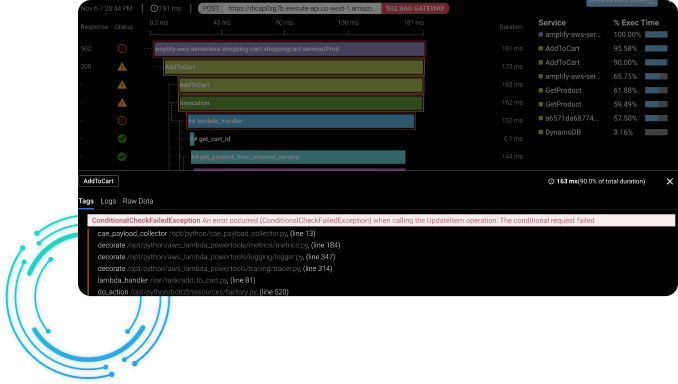Select the green Invocation span bar
This screenshot has height=384, width=678.
click(x=301, y=103)
